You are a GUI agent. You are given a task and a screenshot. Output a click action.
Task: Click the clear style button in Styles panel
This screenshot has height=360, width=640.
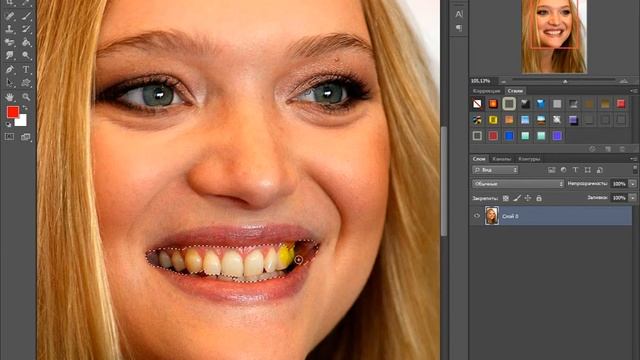click(x=592, y=149)
